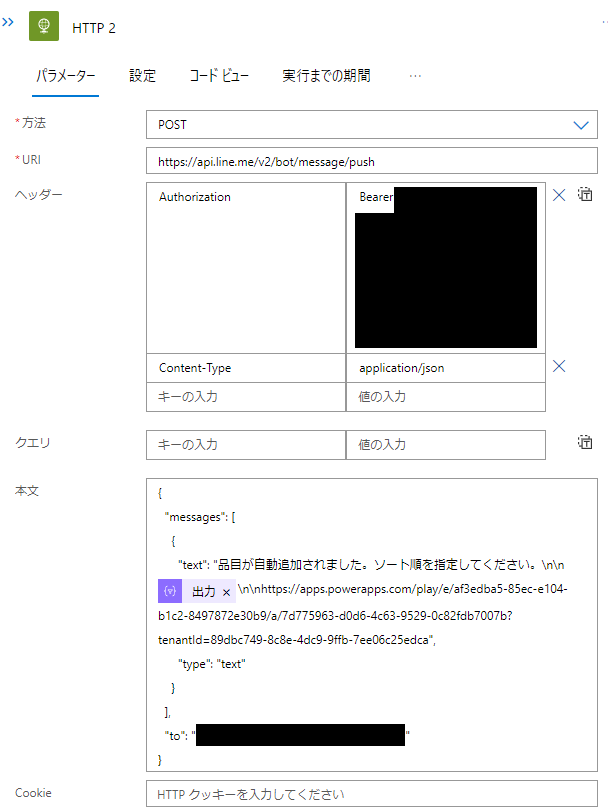Switch headers to text mode icon
Viewport: 608px width, 811px height.
click(x=585, y=194)
